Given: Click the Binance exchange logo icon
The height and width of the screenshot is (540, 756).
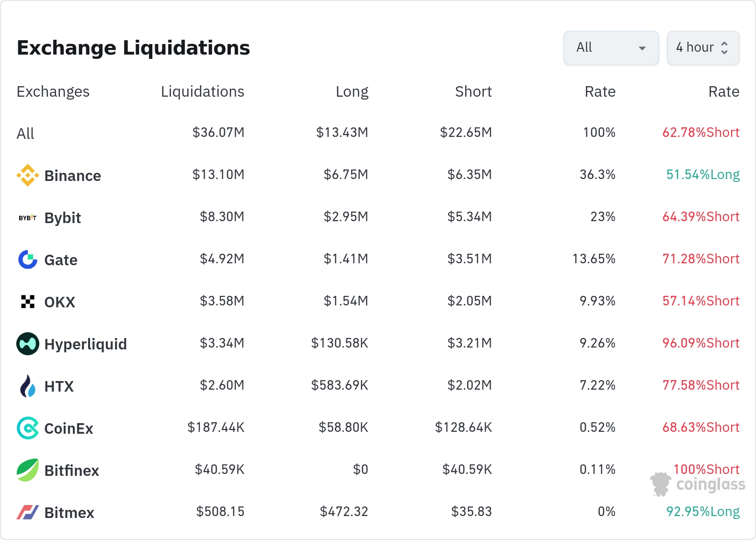Looking at the screenshot, I should [27, 175].
